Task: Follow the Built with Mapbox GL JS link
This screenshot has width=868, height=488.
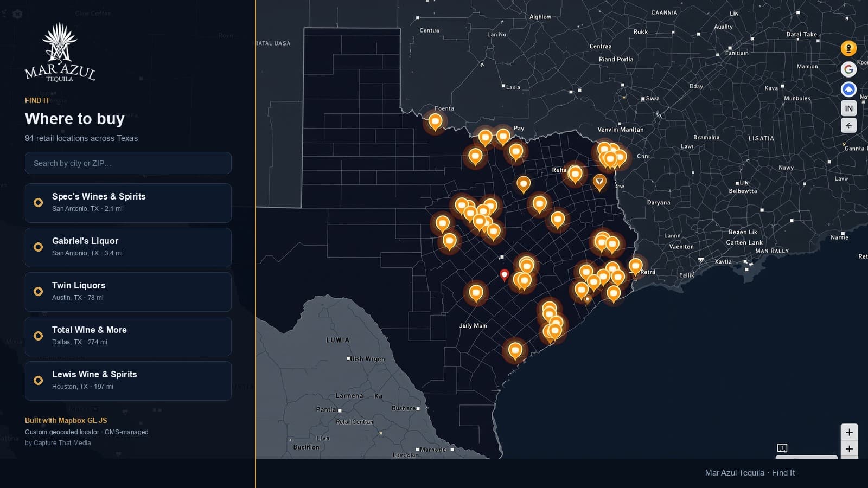Action: click(x=66, y=420)
